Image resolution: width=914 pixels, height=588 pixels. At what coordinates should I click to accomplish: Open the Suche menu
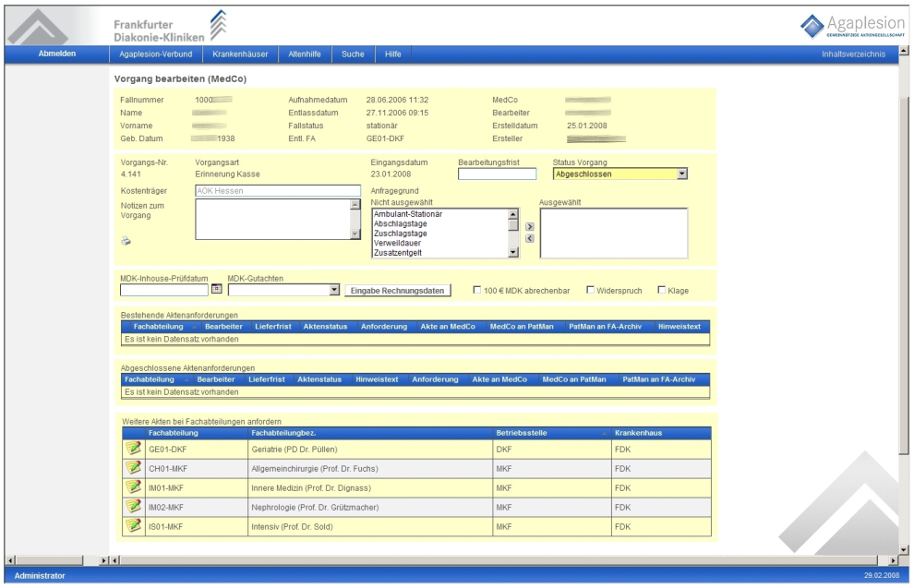pyautogui.click(x=353, y=54)
